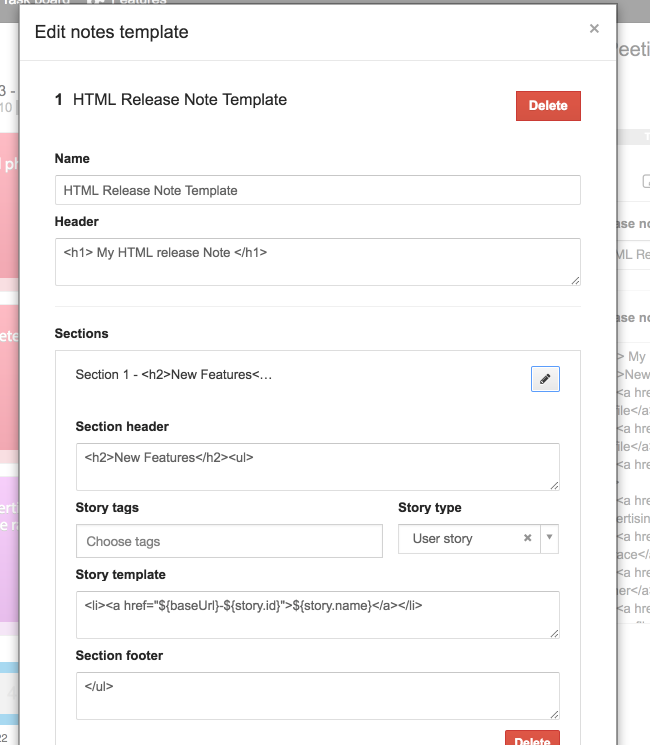This screenshot has width=650, height=745.
Task: Select the 'User story' combo box value
Action: [455, 538]
